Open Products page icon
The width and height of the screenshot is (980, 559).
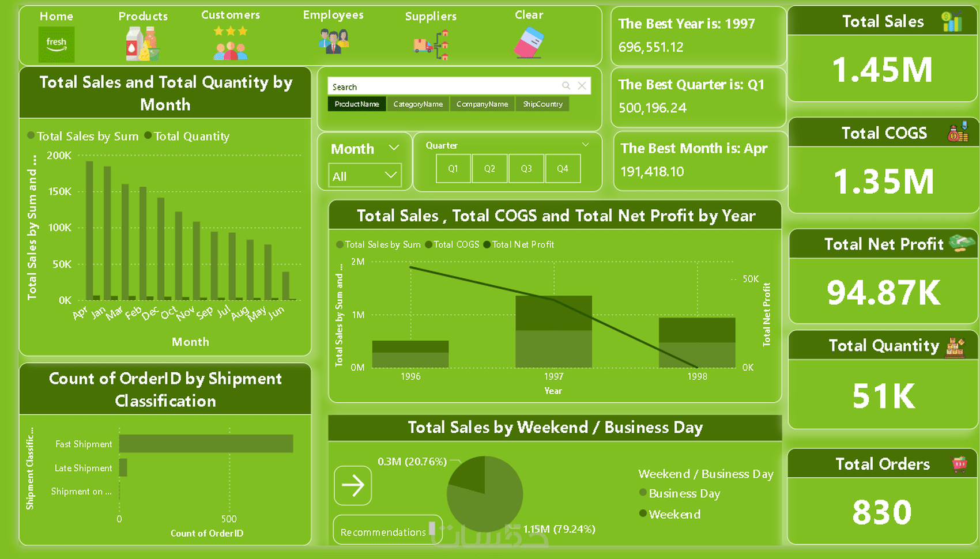[x=142, y=44]
